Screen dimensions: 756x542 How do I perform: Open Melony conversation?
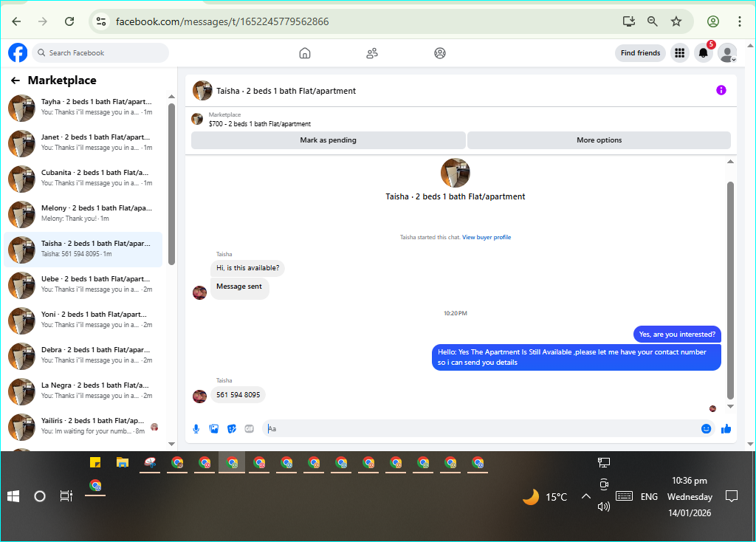point(83,214)
